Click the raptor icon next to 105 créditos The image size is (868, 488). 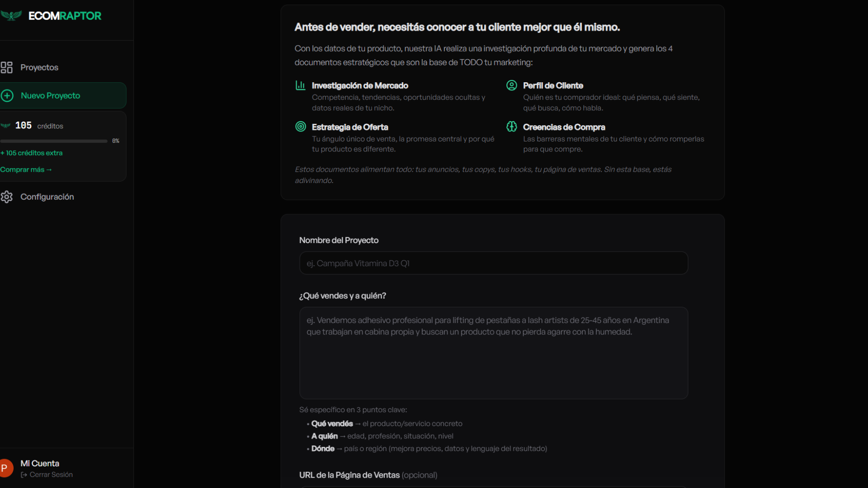(x=5, y=126)
